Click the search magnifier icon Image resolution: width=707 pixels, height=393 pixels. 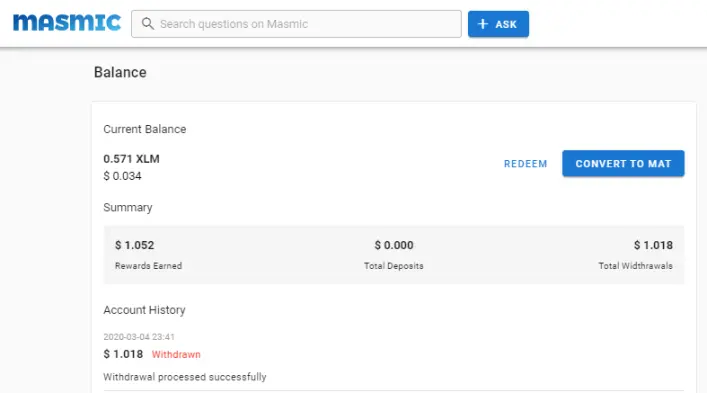click(x=147, y=24)
